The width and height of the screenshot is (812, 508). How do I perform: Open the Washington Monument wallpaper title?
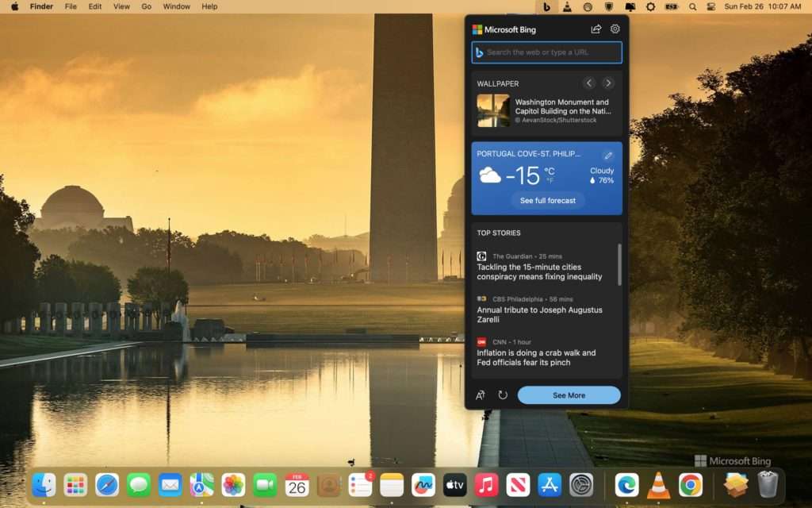point(563,107)
